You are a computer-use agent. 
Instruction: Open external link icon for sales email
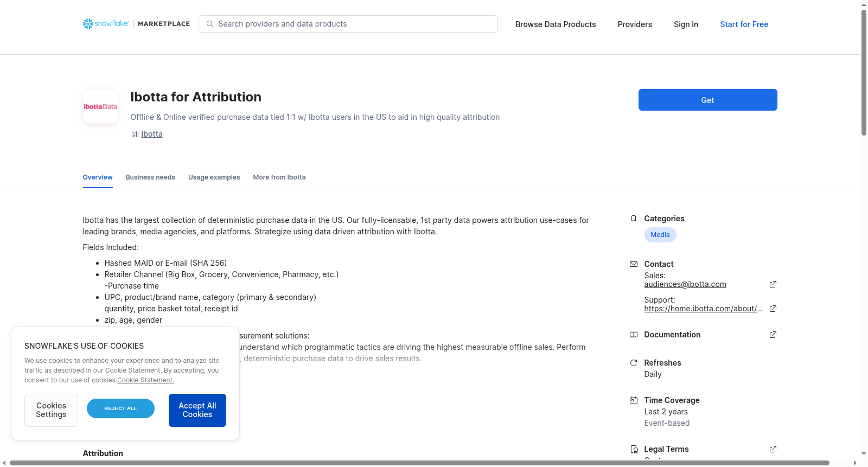[x=773, y=284]
